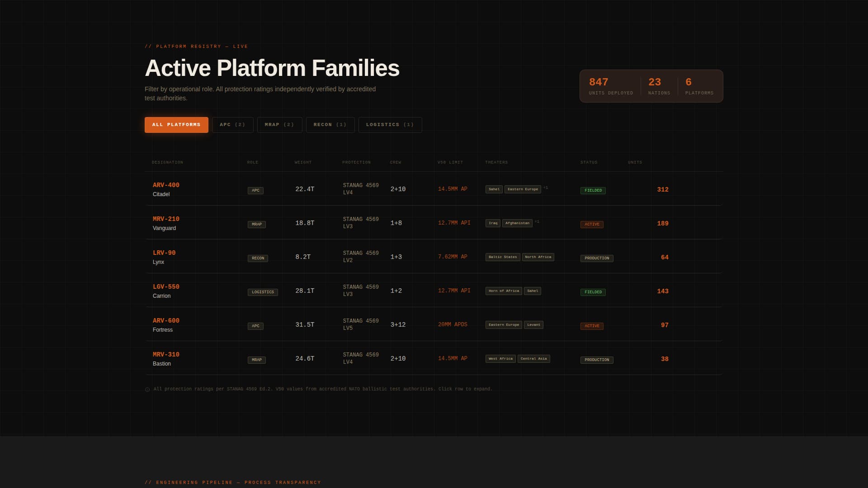Viewport: 868px width, 488px height.
Task: Click the Afghanistan theater tag
Action: 517,223
